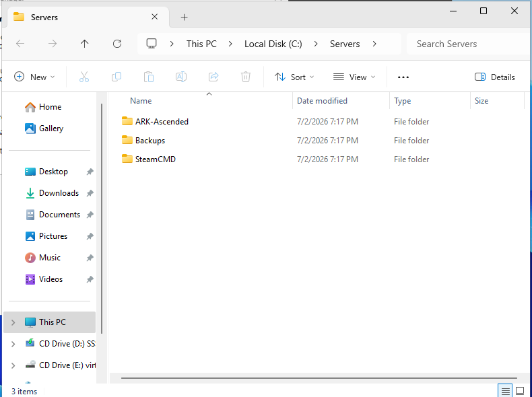The width and height of the screenshot is (532, 397).
Task: Refresh the Servers folder view
Action: tap(117, 44)
